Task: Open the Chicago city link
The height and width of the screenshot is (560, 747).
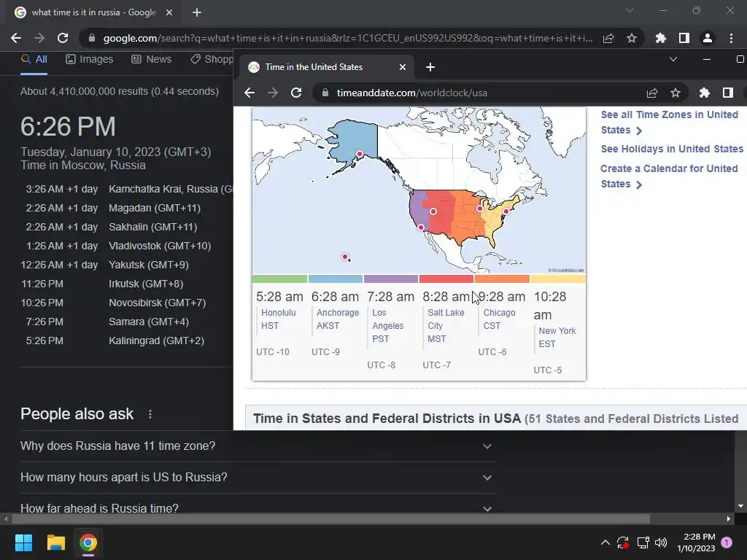Action: [499, 312]
